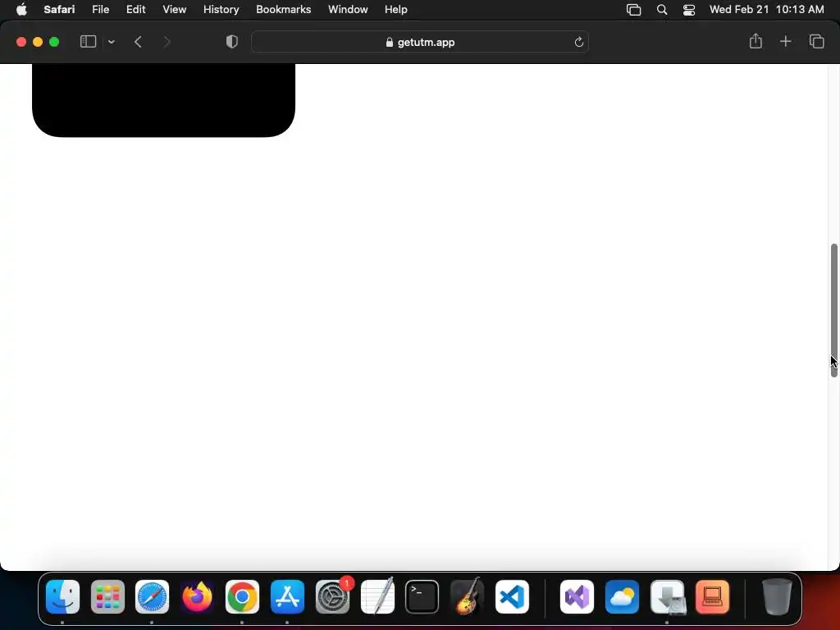Open Launchpad from the Dock

tap(107, 596)
